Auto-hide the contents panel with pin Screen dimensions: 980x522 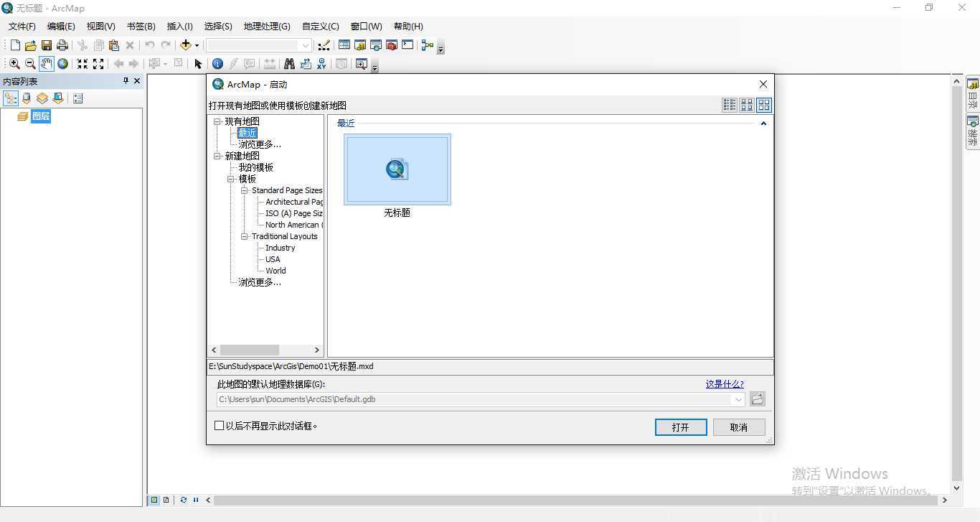(126, 81)
